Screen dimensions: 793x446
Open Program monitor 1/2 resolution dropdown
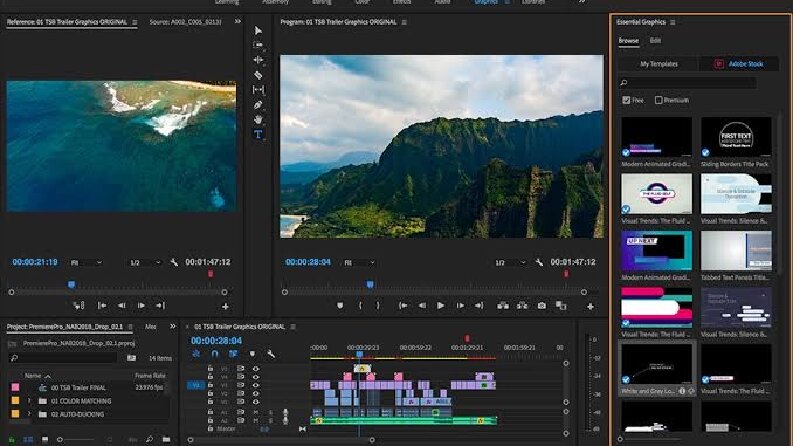(x=511, y=262)
